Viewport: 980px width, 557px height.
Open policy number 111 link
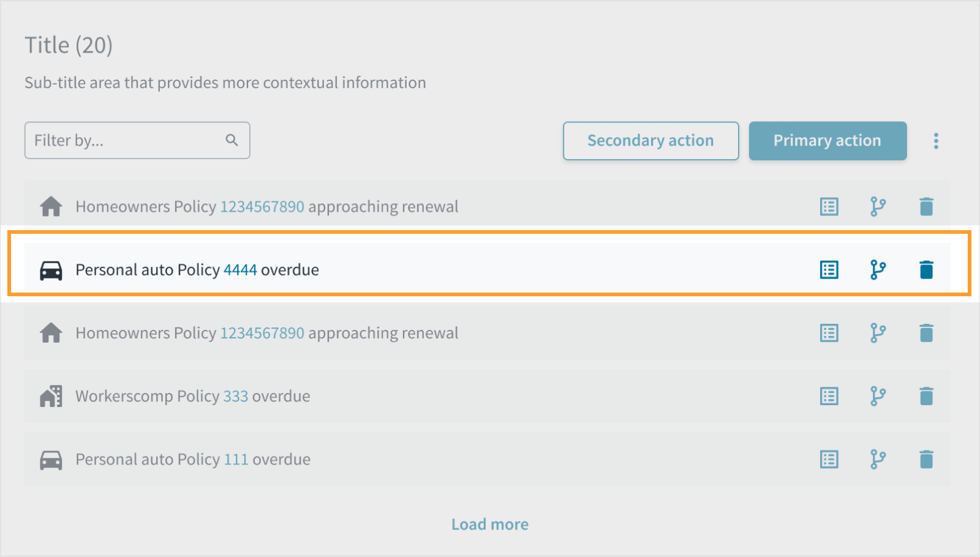pyautogui.click(x=236, y=459)
